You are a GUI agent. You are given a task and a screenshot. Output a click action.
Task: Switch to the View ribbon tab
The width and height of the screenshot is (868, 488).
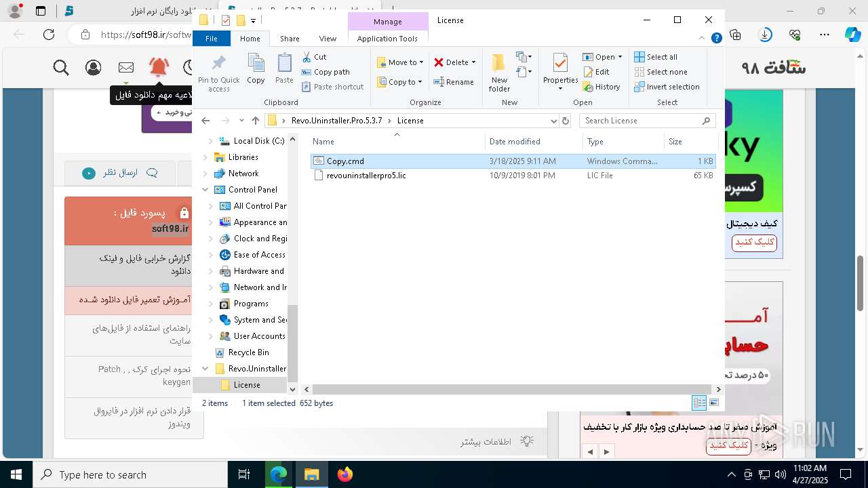(x=328, y=39)
